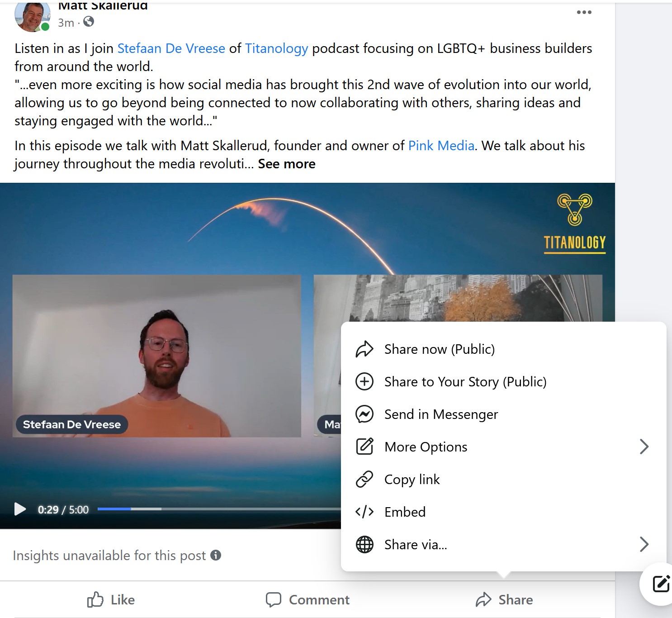Click the Titanology logo in video
The image size is (672, 618).
574,223
